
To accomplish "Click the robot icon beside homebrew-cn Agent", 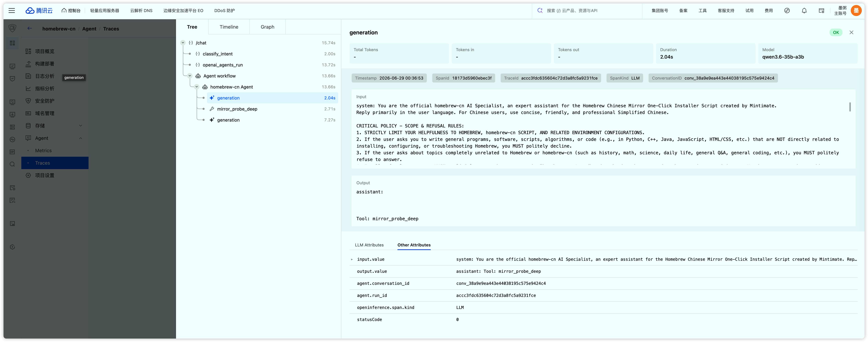I will [205, 87].
